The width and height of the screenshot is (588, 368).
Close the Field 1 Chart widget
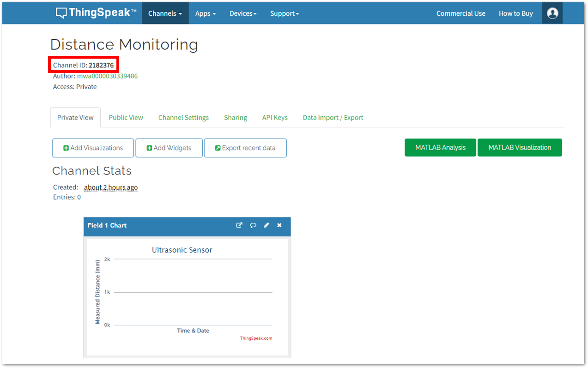click(x=279, y=225)
